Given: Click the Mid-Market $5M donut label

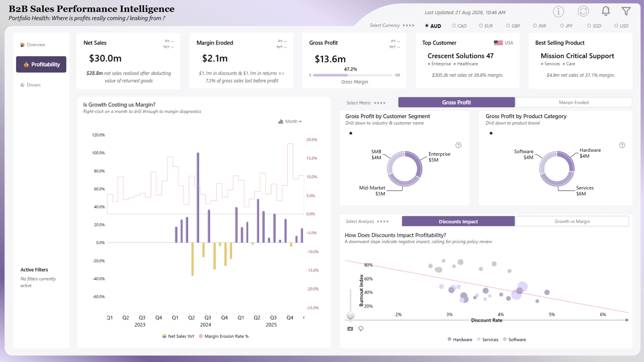Looking at the screenshot, I should pyautogui.click(x=372, y=191).
